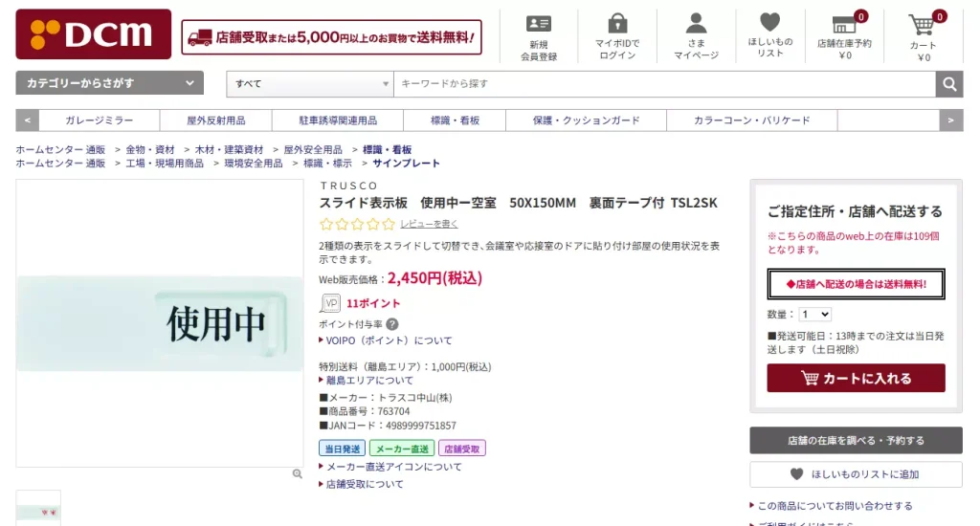This screenshot has height=526, width=980.
Task: Click the fifth review star
Action: tap(389, 224)
